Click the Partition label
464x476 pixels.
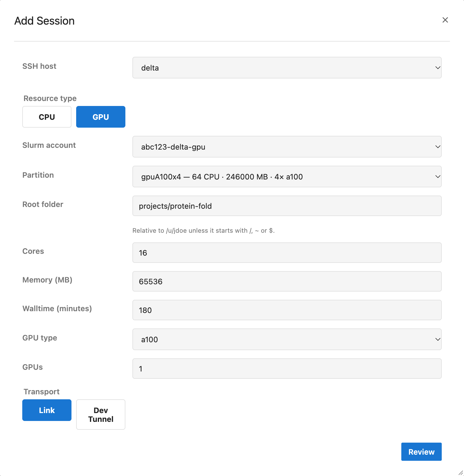pyautogui.click(x=38, y=175)
